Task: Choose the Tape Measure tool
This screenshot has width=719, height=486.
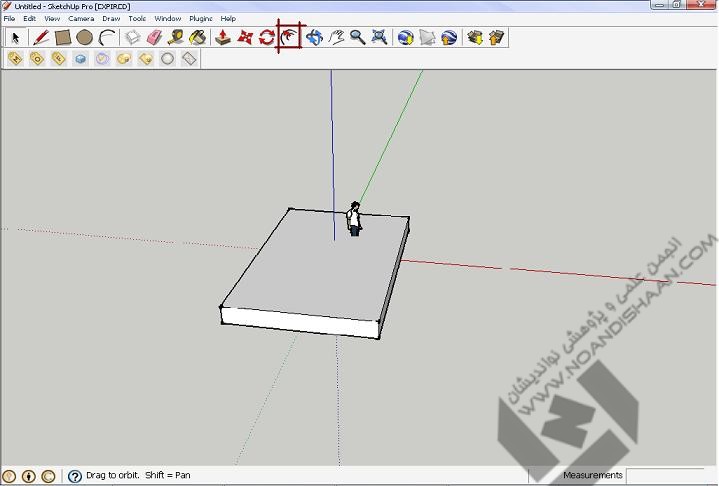Action: coord(176,38)
